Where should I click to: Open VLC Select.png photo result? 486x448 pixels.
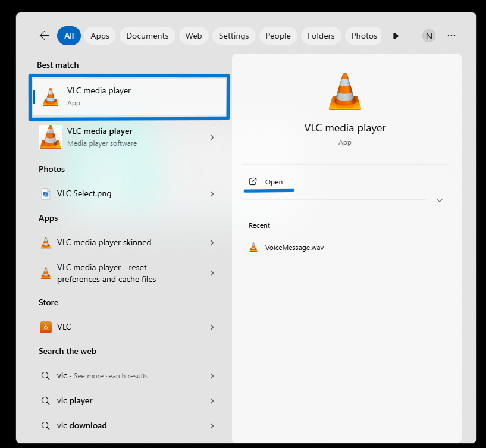(127, 194)
